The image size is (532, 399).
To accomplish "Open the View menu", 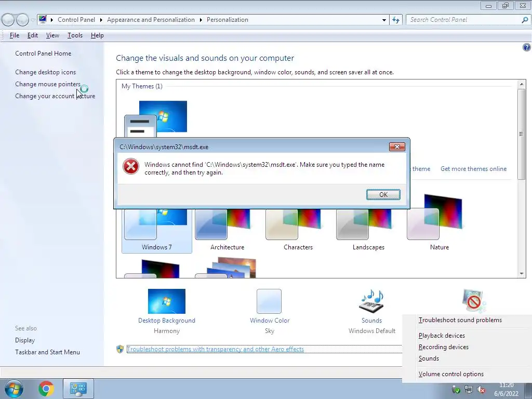I will (x=52, y=35).
